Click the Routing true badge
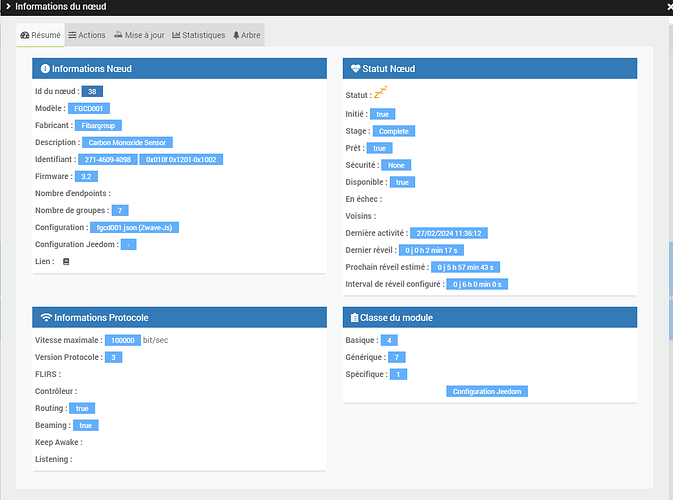The width and height of the screenshot is (673, 500). click(x=82, y=409)
